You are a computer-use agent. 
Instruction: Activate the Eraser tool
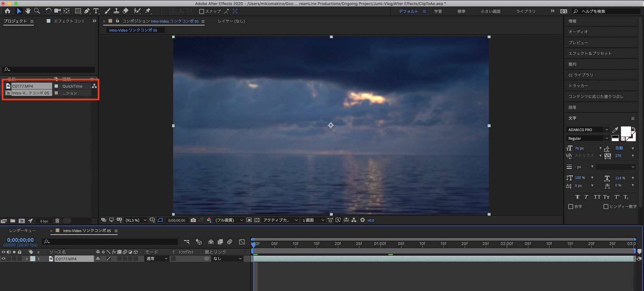tap(126, 11)
